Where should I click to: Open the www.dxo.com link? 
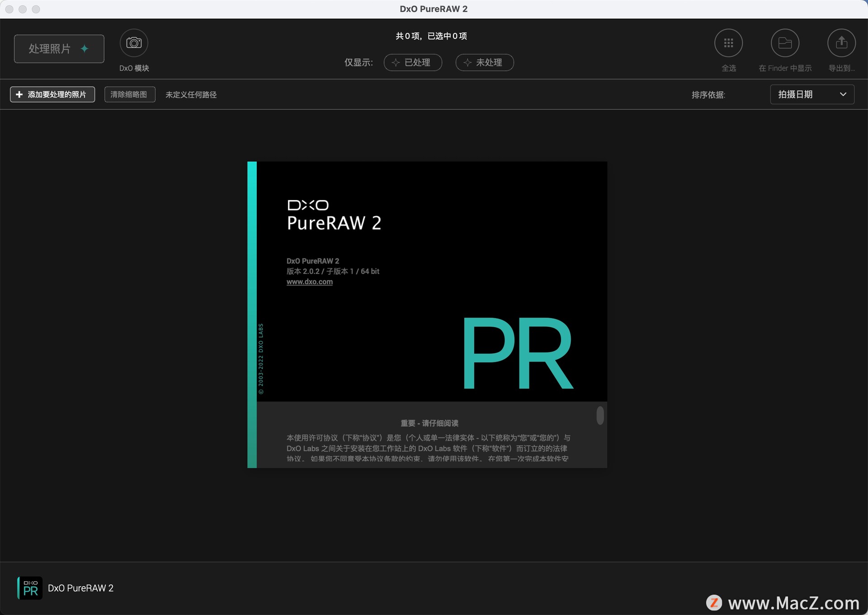pyautogui.click(x=310, y=282)
